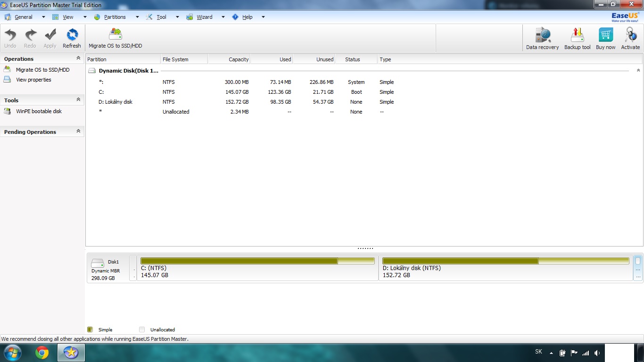Select the D: Lokálny disk row
This screenshot has width=644, height=362.
(x=363, y=102)
